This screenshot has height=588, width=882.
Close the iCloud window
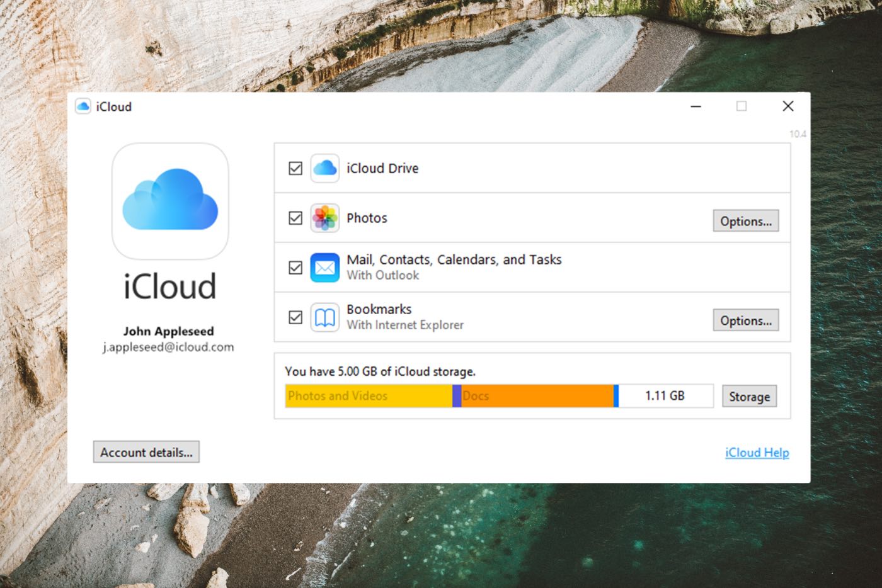tap(787, 106)
